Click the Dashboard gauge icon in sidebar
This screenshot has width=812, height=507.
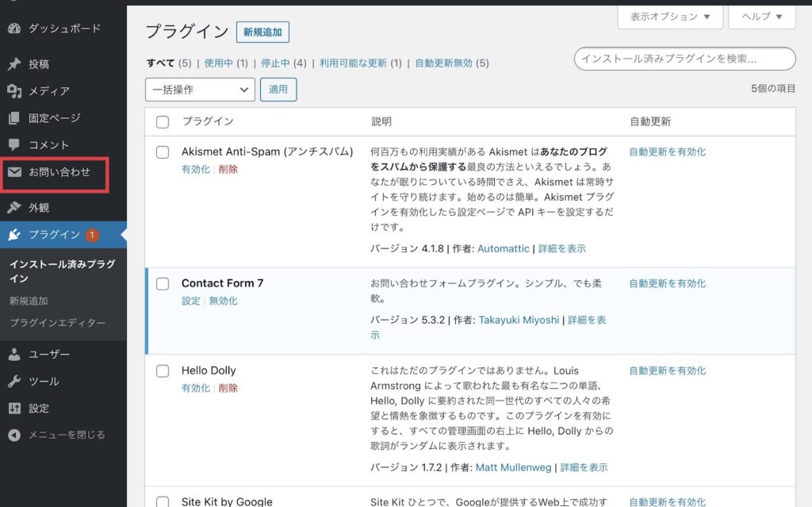[x=14, y=29]
